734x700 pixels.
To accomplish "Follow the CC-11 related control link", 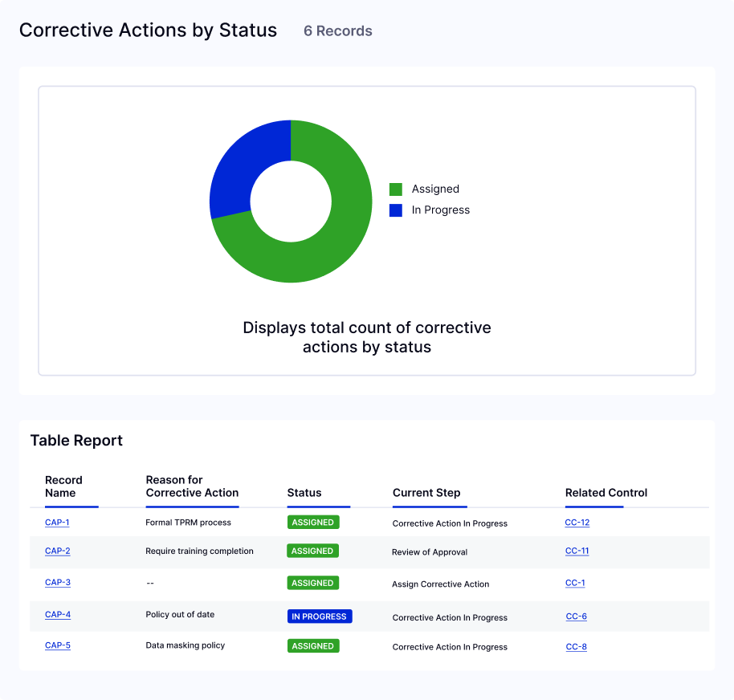I will pos(577,551).
